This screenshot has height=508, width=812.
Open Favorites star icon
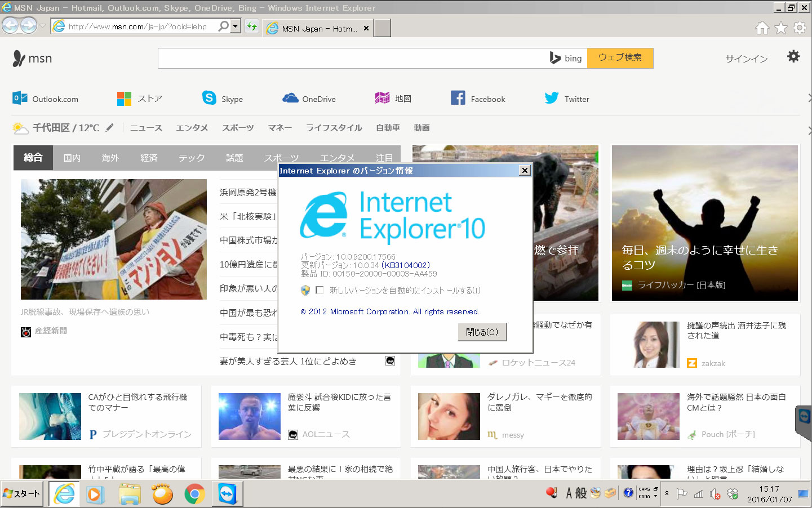780,28
